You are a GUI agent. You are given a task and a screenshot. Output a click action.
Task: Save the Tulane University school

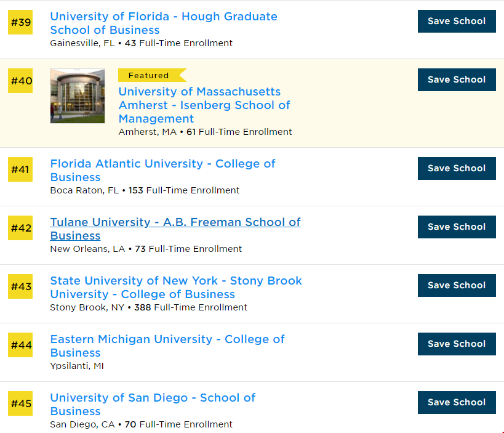pyautogui.click(x=457, y=227)
